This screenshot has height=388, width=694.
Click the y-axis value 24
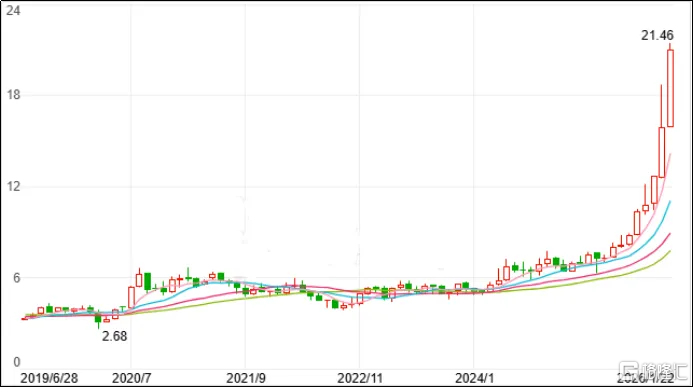click(x=13, y=10)
